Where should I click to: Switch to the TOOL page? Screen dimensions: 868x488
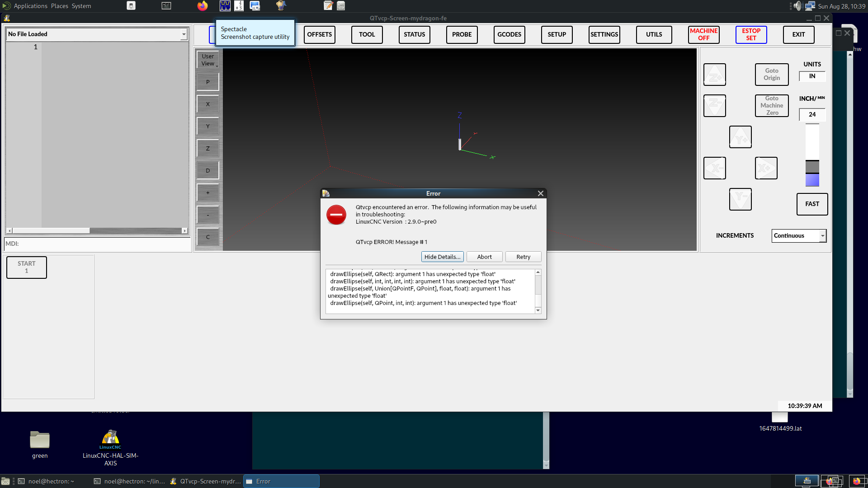[x=367, y=34]
